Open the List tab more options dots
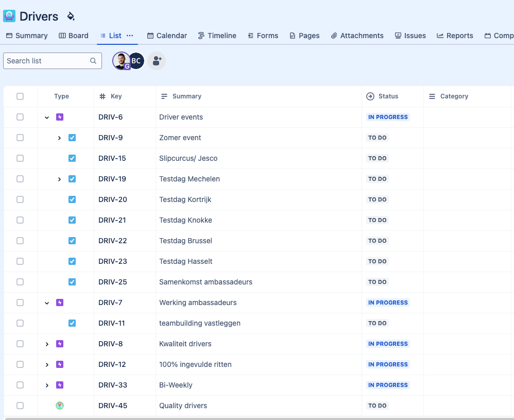Viewport: 514px width, 420px height. 130,36
